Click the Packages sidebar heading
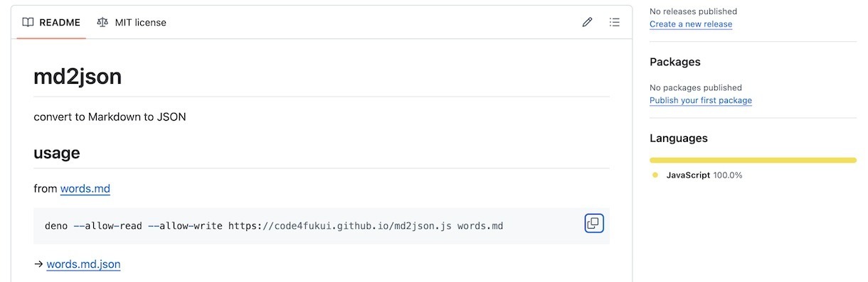Screen dimensions: 868x282 click(675, 62)
